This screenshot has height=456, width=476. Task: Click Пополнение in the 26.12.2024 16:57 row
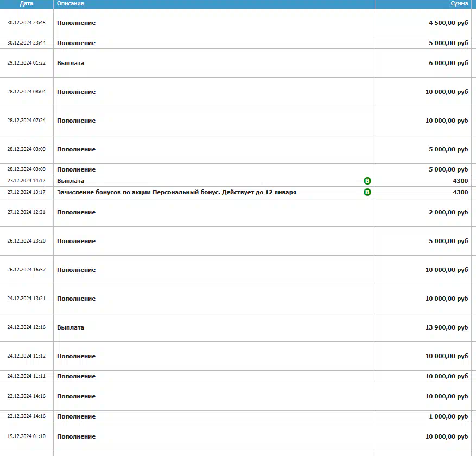[x=76, y=270]
